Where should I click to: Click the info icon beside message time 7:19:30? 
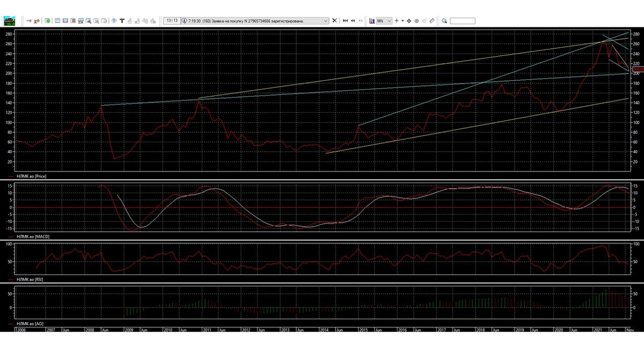pyautogui.click(x=184, y=20)
